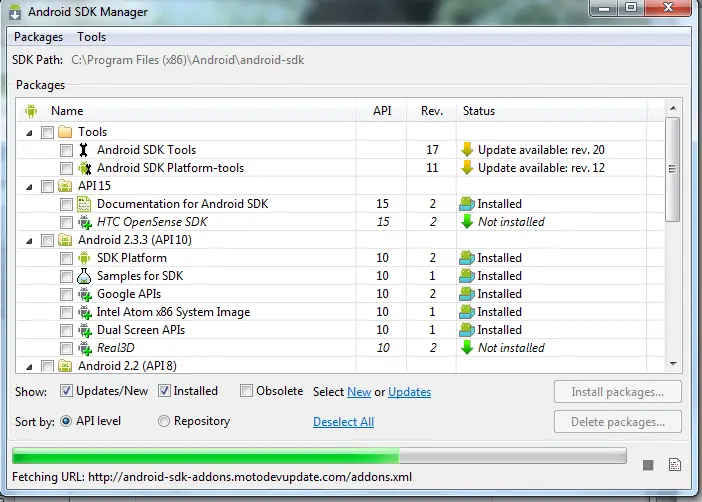The height and width of the screenshot is (502, 702).
Task: Collapse the Android 2.2 (API 8) group
Action: (x=30, y=367)
